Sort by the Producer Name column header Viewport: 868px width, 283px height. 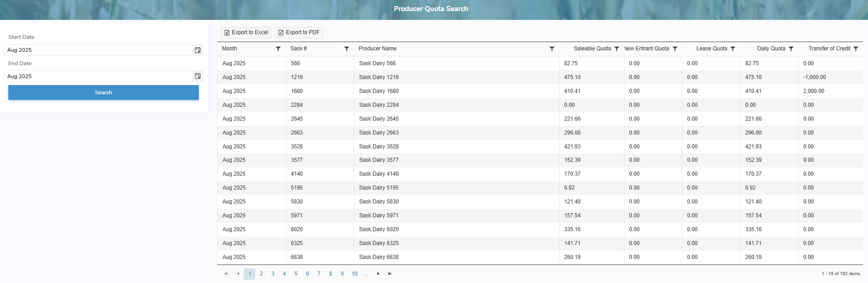click(x=377, y=49)
